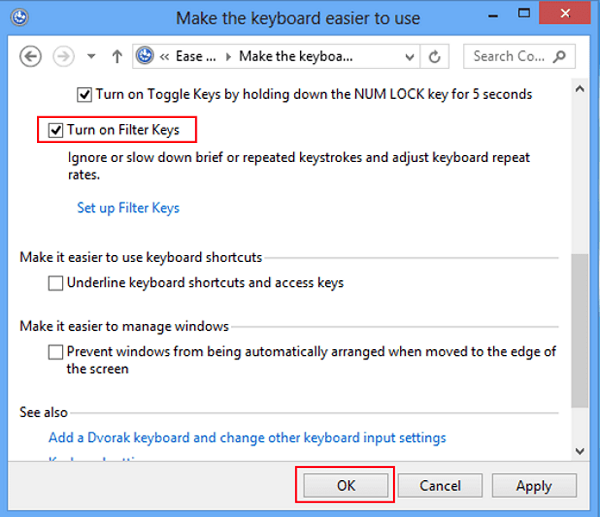The image size is (600, 517).
Task: Uncheck Turn on Filter Keys
Action: pyautogui.click(x=56, y=130)
